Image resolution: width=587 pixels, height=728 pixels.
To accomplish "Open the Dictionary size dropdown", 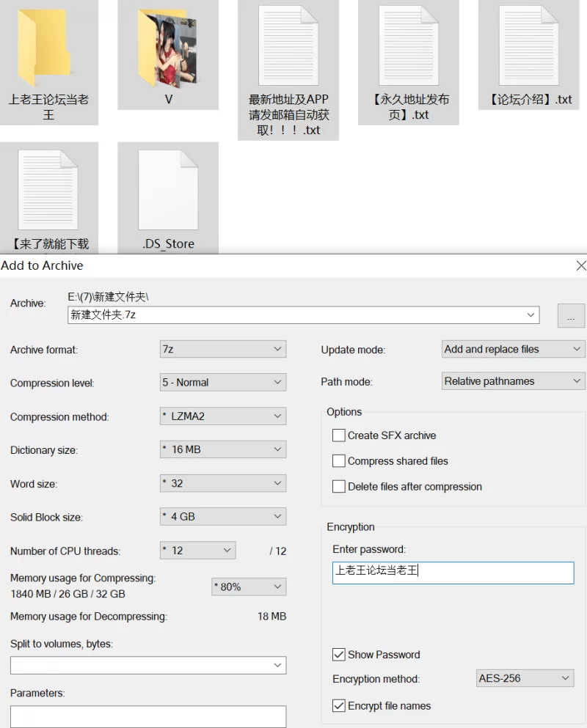I will tap(223, 449).
